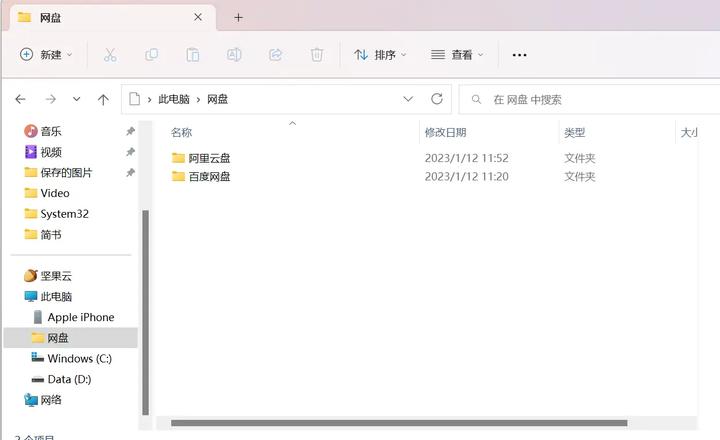This screenshot has width=720, height=440.
Task: Go back with the left arrow
Action: [20, 99]
